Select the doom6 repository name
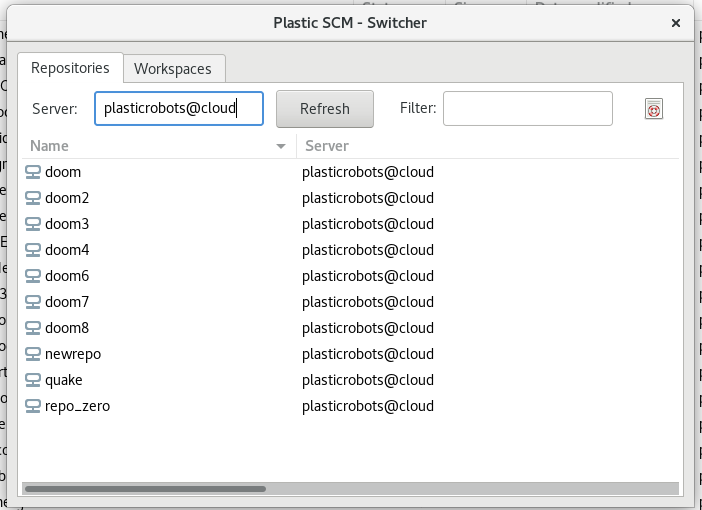 pyautogui.click(x=67, y=276)
